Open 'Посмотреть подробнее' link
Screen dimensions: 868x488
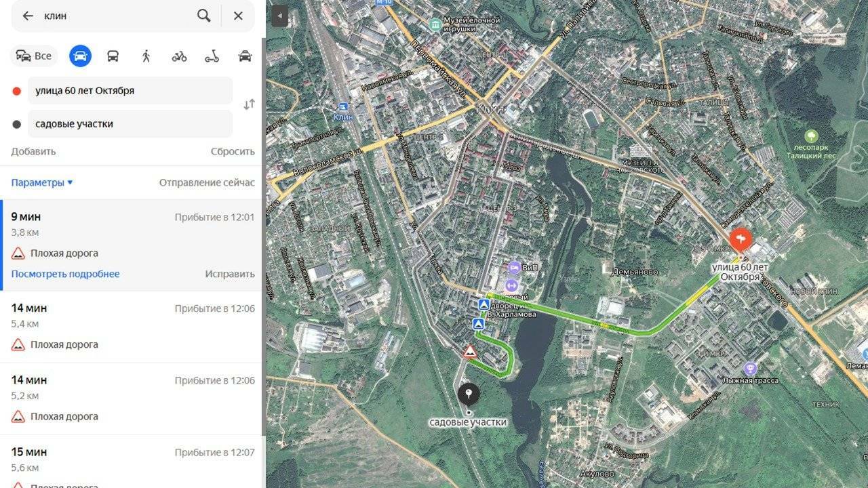pos(65,274)
